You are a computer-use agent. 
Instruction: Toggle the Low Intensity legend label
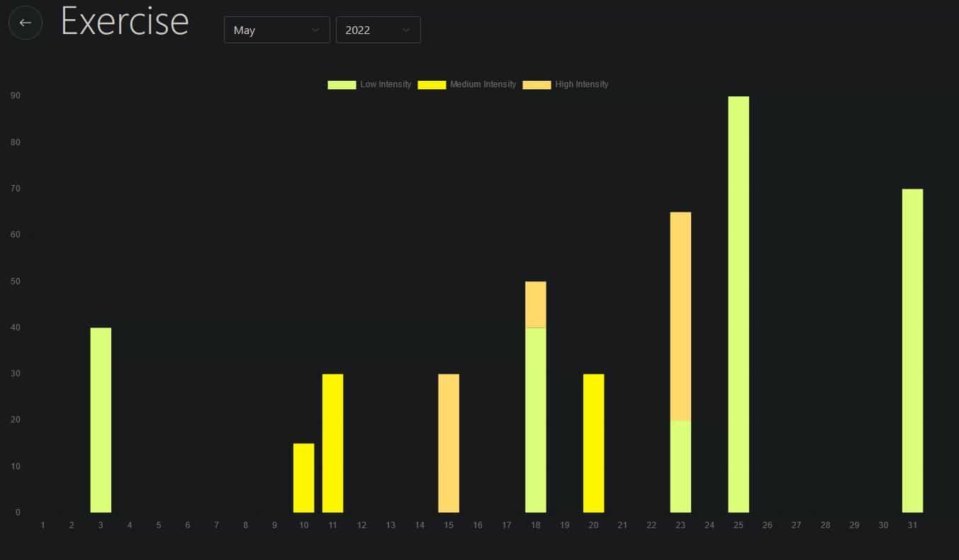pyautogui.click(x=386, y=84)
